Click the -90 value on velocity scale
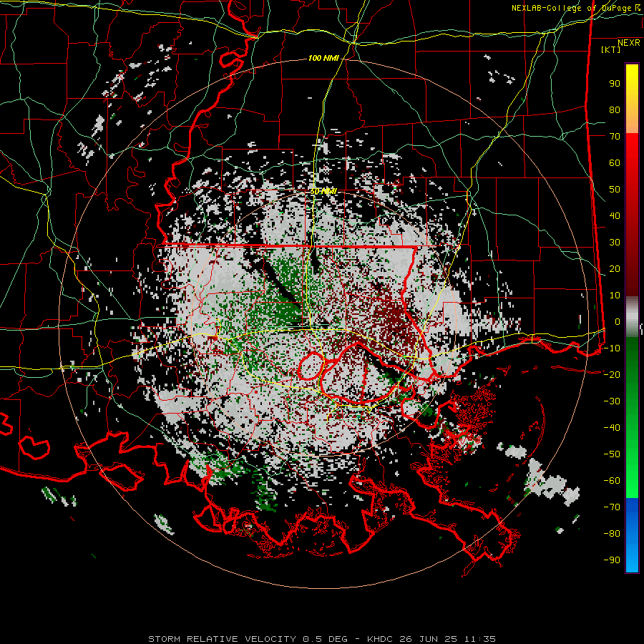The height and width of the screenshot is (644, 644). click(x=612, y=560)
